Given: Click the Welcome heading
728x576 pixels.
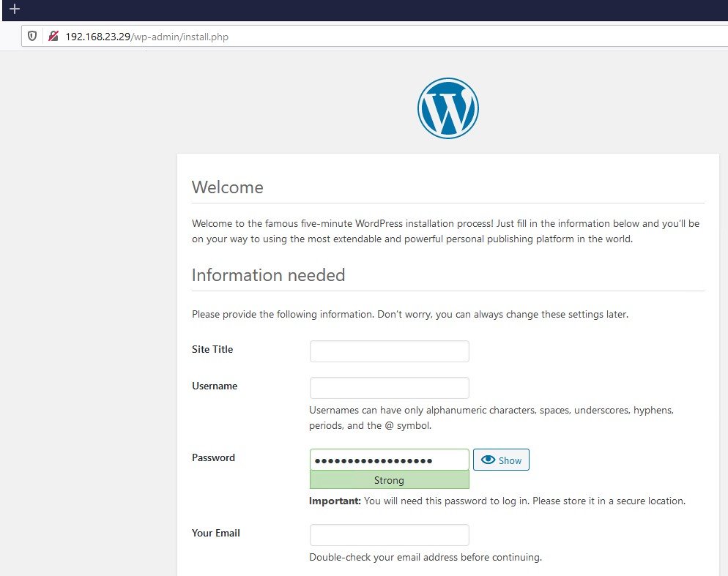Looking at the screenshot, I should click(x=228, y=187).
